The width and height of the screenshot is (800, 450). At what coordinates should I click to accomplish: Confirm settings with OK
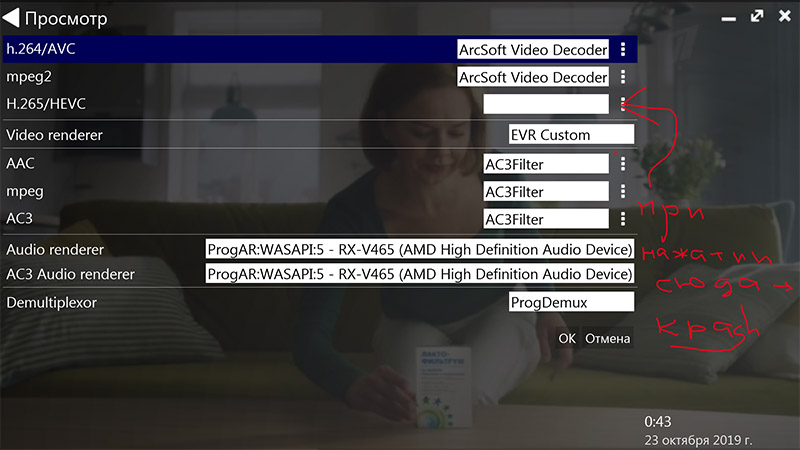567,339
